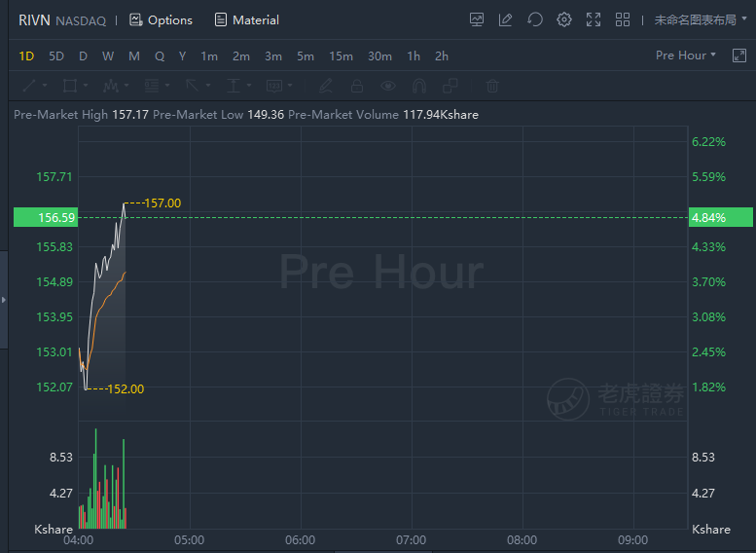Toggle drawings visibility eye icon
The width and height of the screenshot is (756, 553).
pyautogui.click(x=388, y=86)
